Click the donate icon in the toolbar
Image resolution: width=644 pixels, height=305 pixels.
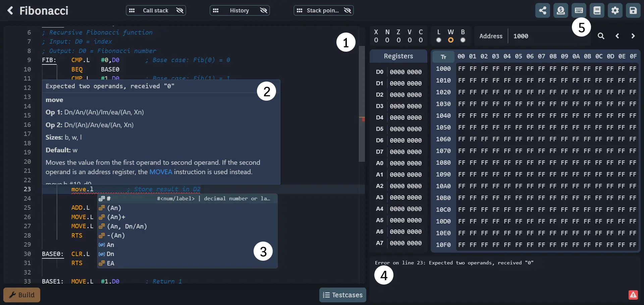click(561, 10)
